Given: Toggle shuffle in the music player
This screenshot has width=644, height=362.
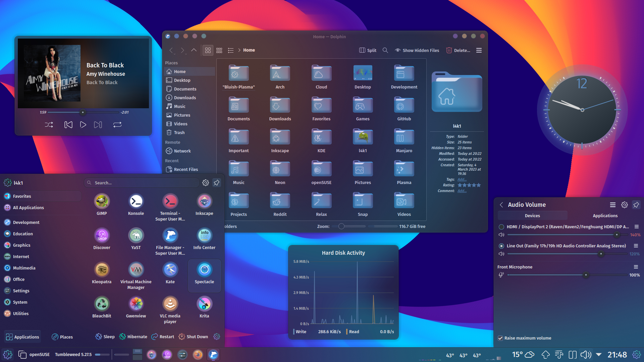Looking at the screenshot, I should tap(49, 125).
